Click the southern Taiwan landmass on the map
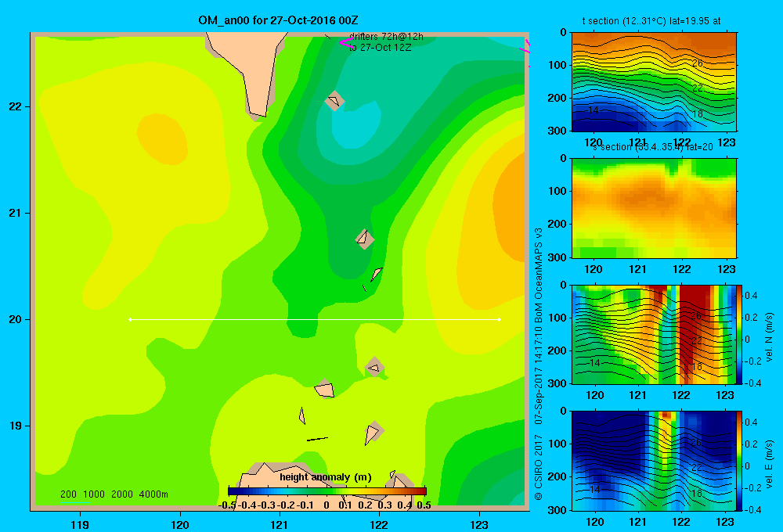Screen dimensions: 783x532 coord(252,70)
